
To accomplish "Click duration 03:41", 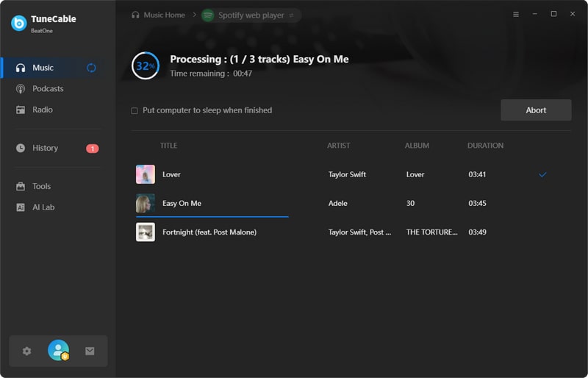I will [x=477, y=174].
